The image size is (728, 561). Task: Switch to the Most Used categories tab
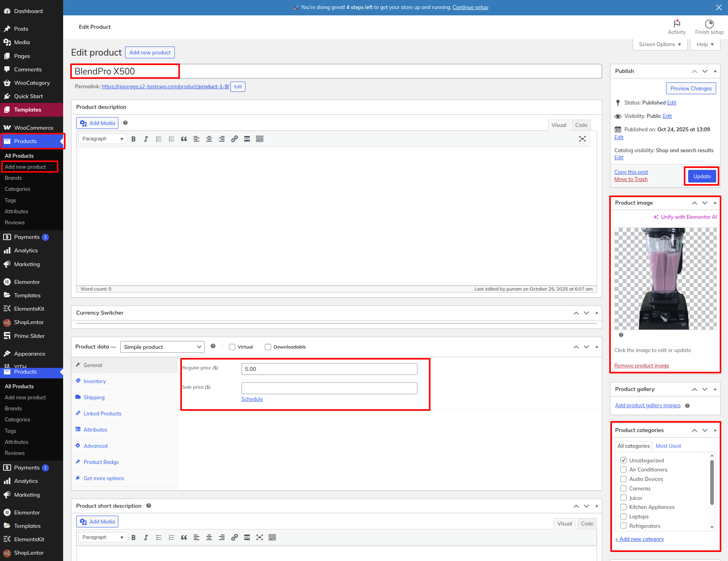point(668,446)
